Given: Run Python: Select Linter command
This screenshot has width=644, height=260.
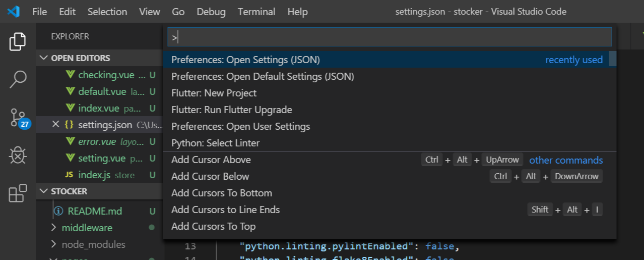Looking at the screenshot, I should tap(386, 143).
